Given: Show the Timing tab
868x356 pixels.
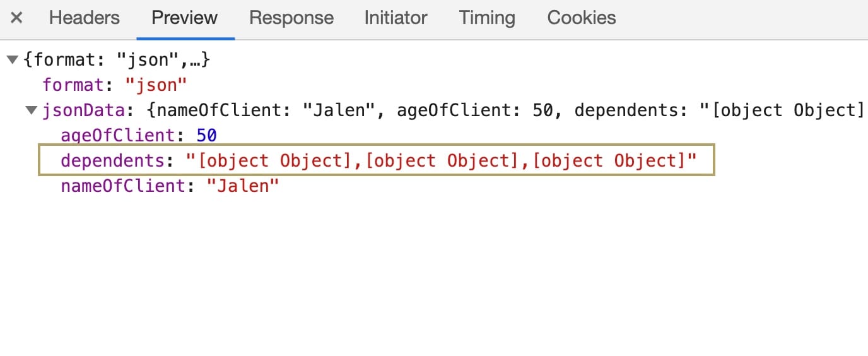Looking at the screenshot, I should point(486,18).
